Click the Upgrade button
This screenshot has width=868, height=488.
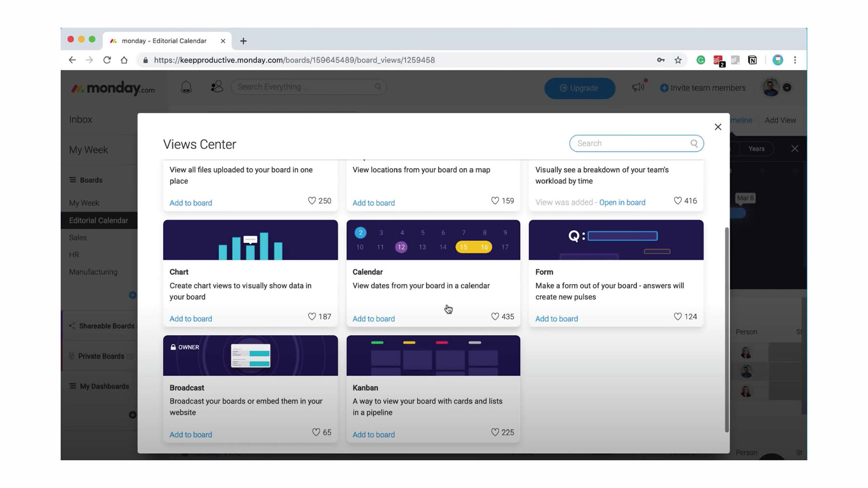pos(580,88)
